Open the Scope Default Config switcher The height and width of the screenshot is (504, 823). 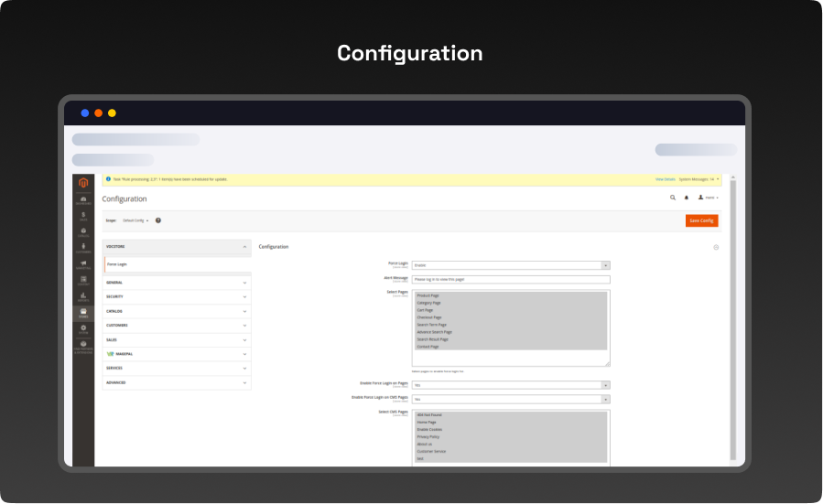(x=135, y=220)
